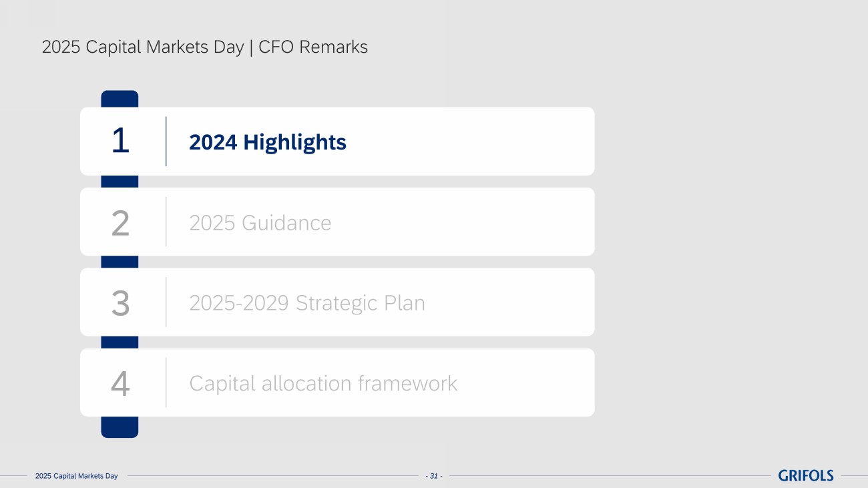Click the footer text 2025 Capital Markets Day
Image resolution: width=868 pixels, height=488 pixels.
point(76,476)
